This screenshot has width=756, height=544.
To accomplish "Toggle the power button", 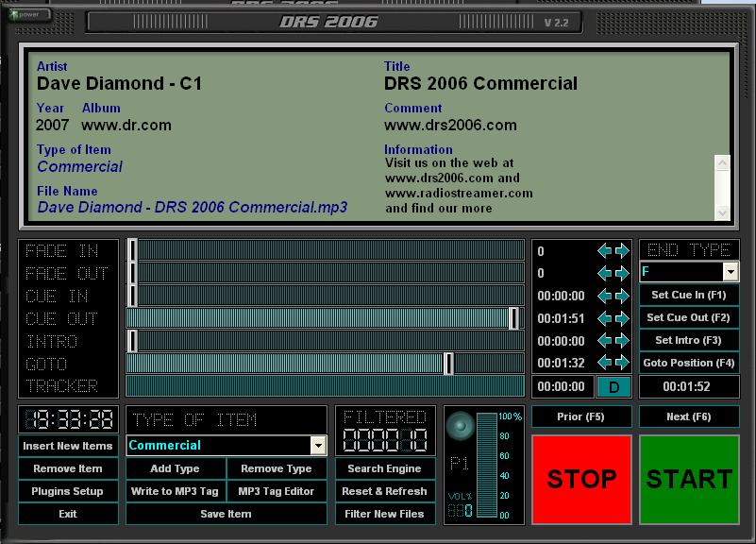I will point(29,14).
